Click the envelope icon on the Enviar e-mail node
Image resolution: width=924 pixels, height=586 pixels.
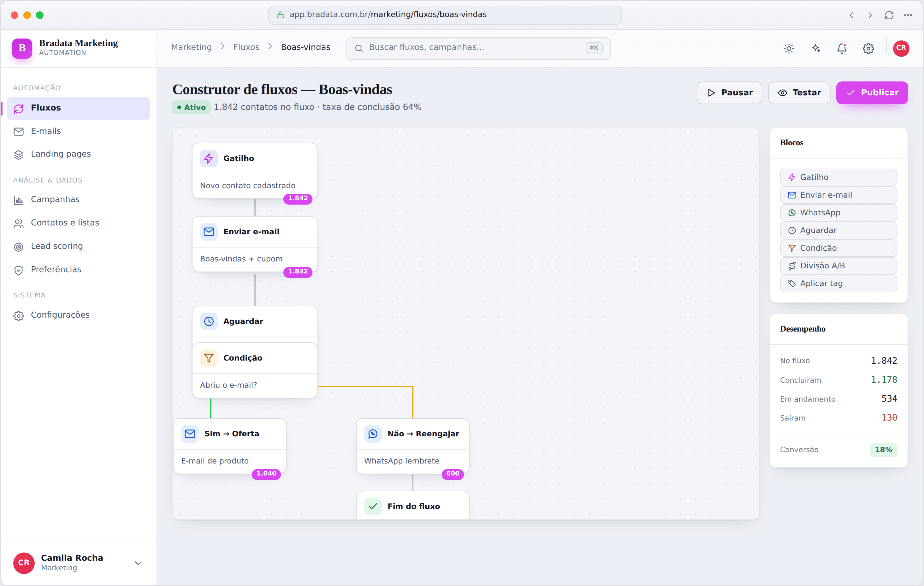click(x=209, y=231)
